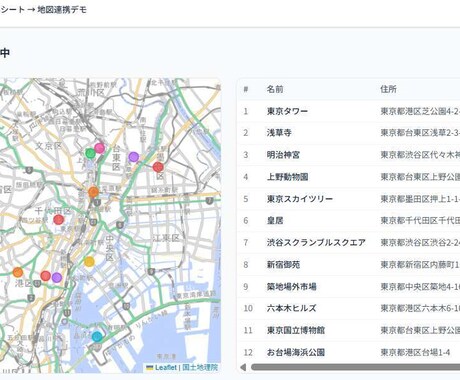Click the address 東京都墨田区押上1-1
Screen dimensions: 460x380
(420, 199)
